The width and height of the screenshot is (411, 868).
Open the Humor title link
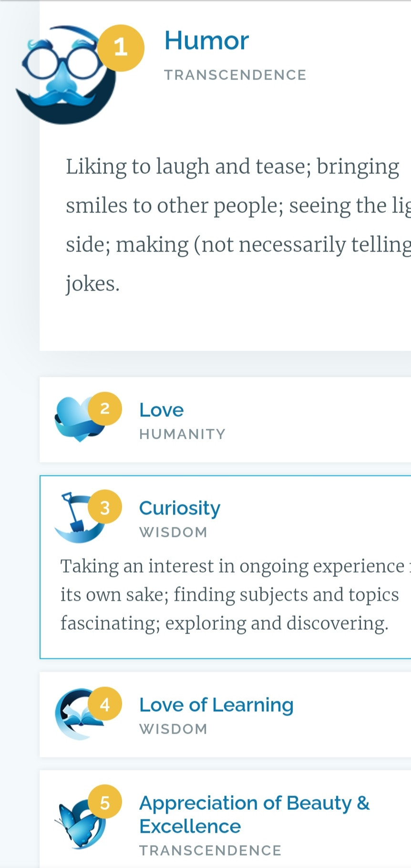tap(206, 40)
